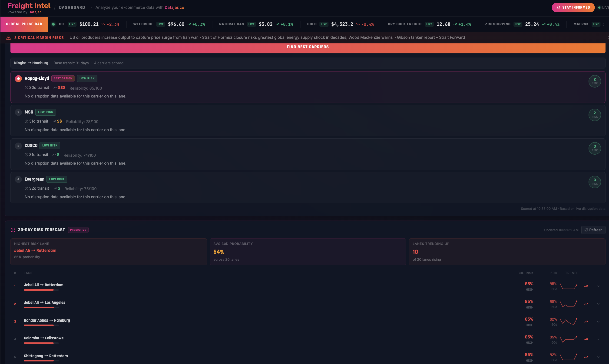Click the COSCO rank 3 badge
Viewport: 609px width, 364px height.
(x=18, y=146)
